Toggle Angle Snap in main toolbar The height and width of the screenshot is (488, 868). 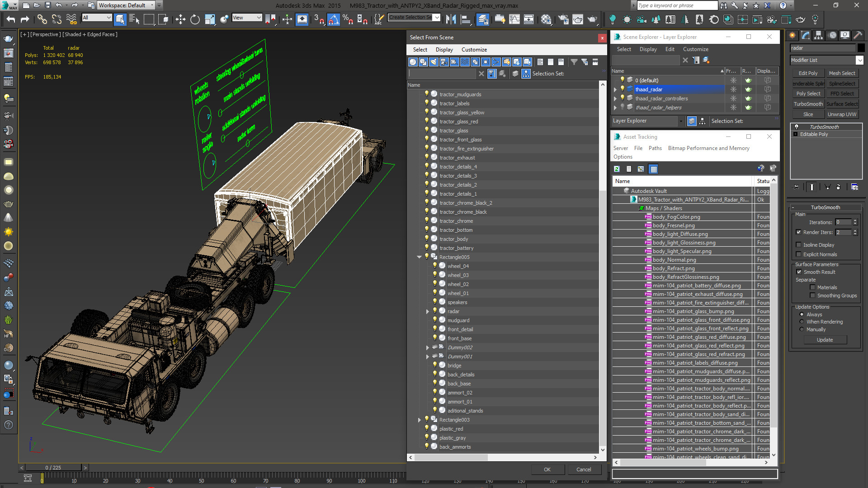(334, 19)
